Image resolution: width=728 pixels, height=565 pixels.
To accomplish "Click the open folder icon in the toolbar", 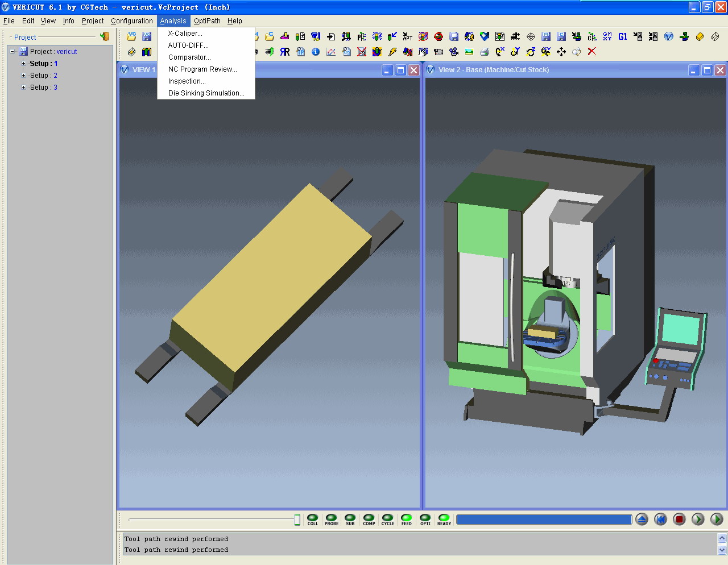I will (131, 36).
